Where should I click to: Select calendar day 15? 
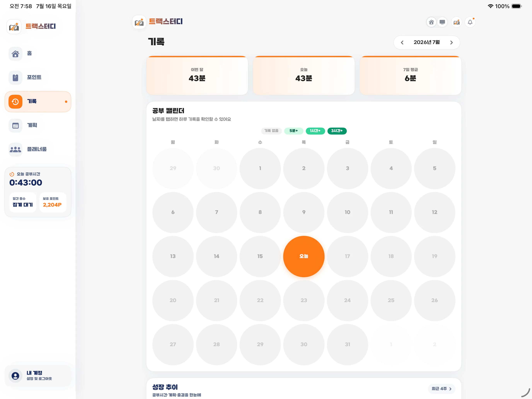coord(260,256)
